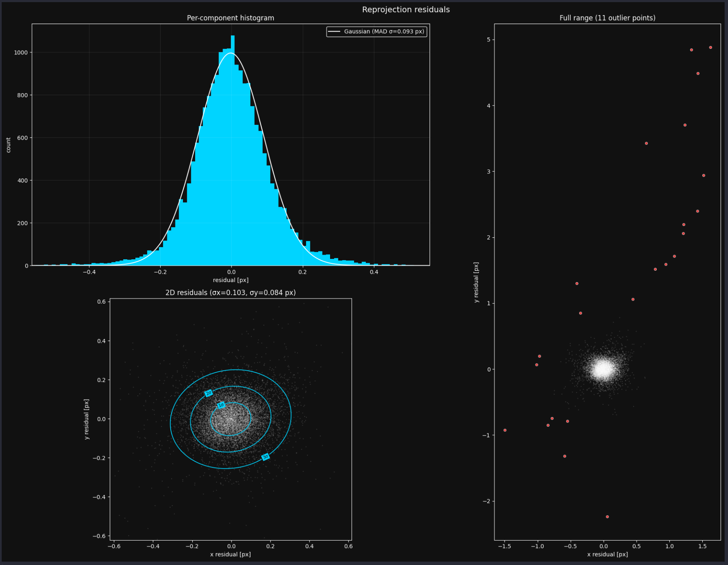Click the "x residual [px]" label under 2D residuals plot
This screenshot has height=565, width=728.
pos(231,554)
